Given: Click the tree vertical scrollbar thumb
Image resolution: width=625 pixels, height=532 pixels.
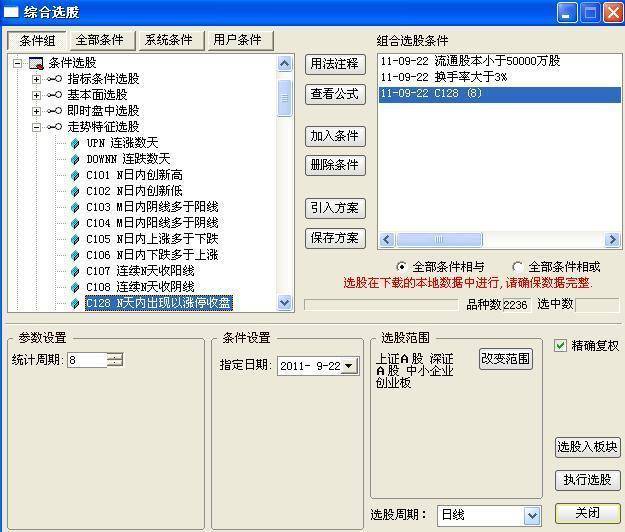Looking at the screenshot, I should pyautogui.click(x=285, y=98).
